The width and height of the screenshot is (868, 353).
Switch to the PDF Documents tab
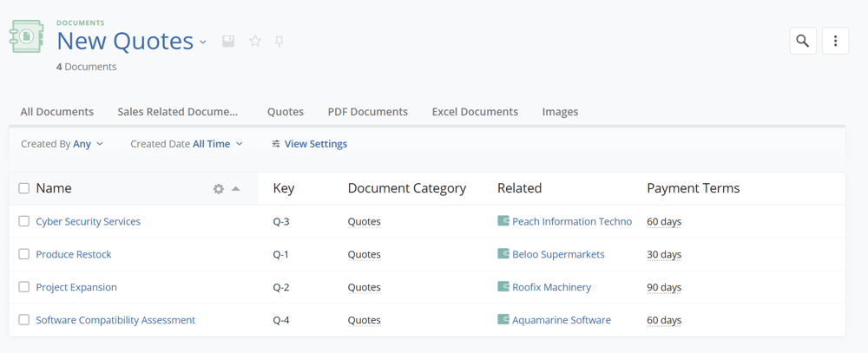(367, 112)
